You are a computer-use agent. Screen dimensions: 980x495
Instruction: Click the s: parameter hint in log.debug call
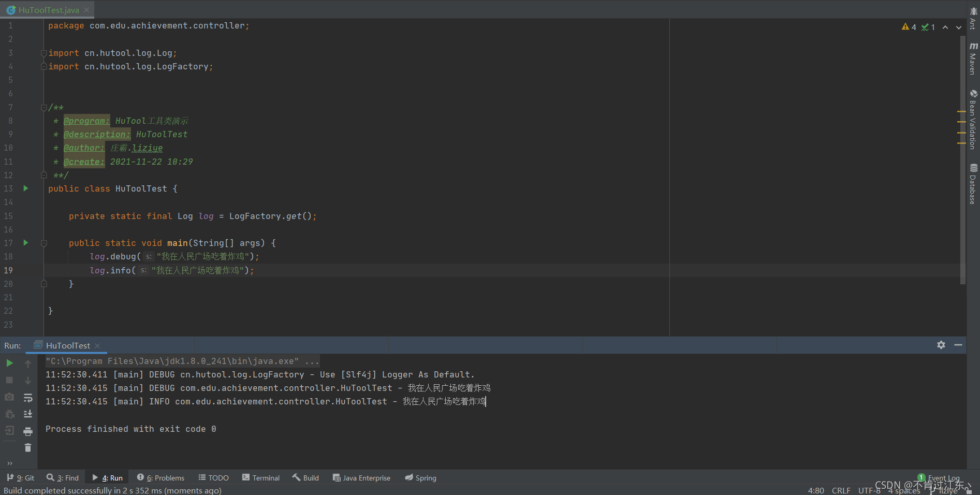[x=149, y=257]
